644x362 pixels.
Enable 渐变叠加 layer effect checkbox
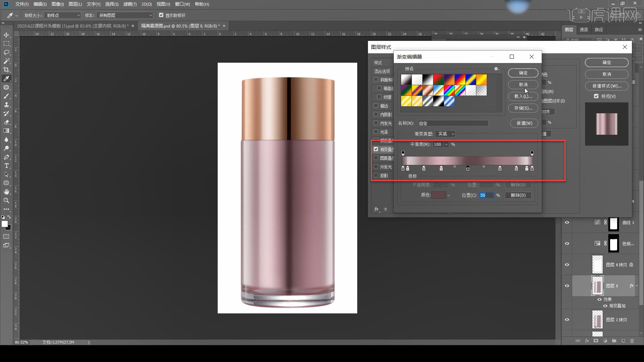376,149
